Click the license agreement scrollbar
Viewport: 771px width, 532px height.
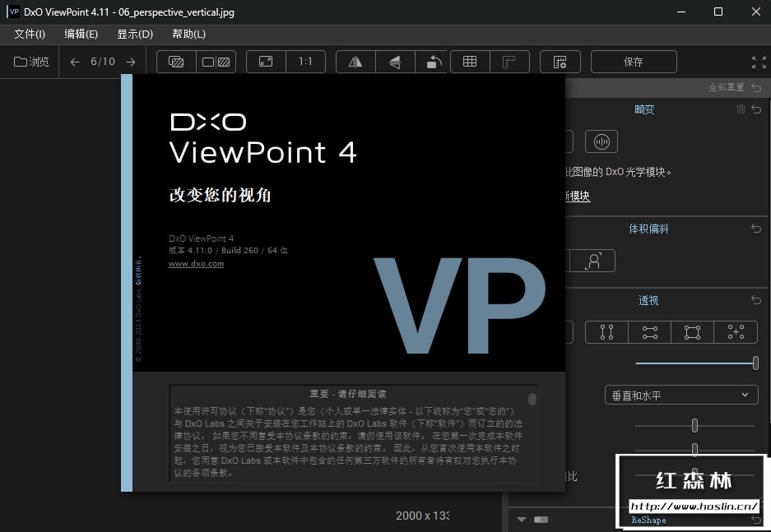point(532,399)
